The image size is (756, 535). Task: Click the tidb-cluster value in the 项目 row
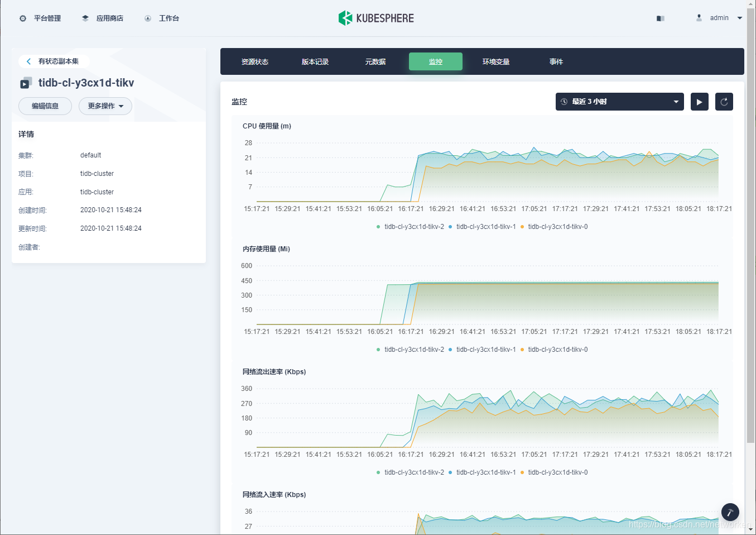(x=97, y=174)
